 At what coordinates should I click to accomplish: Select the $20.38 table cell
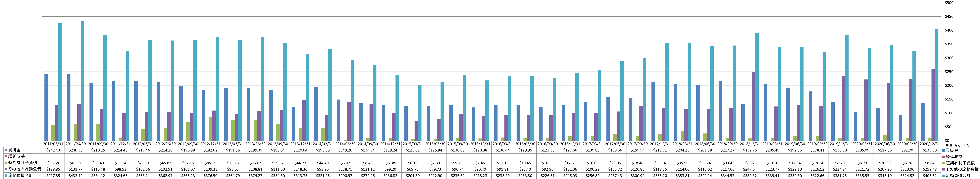(885, 163)
